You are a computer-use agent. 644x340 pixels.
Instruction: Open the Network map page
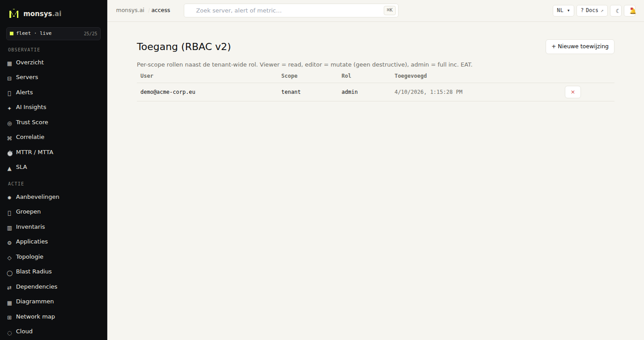tap(54, 317)
